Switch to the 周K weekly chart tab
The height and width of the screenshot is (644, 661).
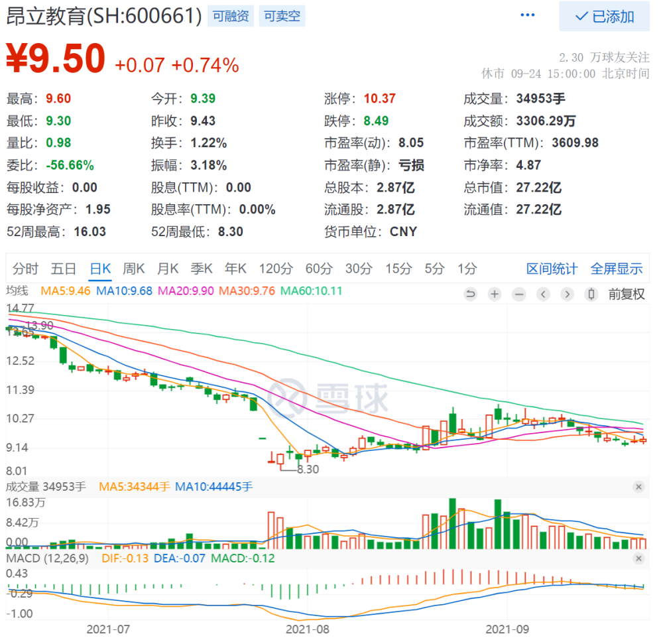point(134,269)
